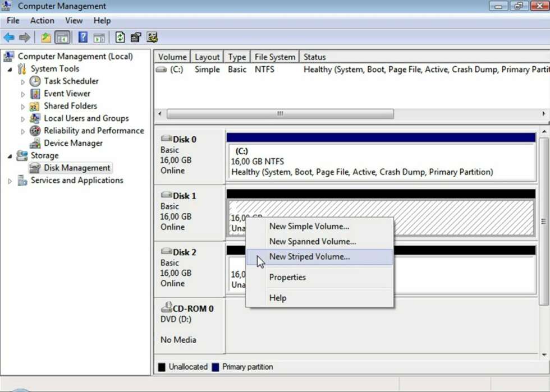Click the Storage node icon

(x=22, y=155)
